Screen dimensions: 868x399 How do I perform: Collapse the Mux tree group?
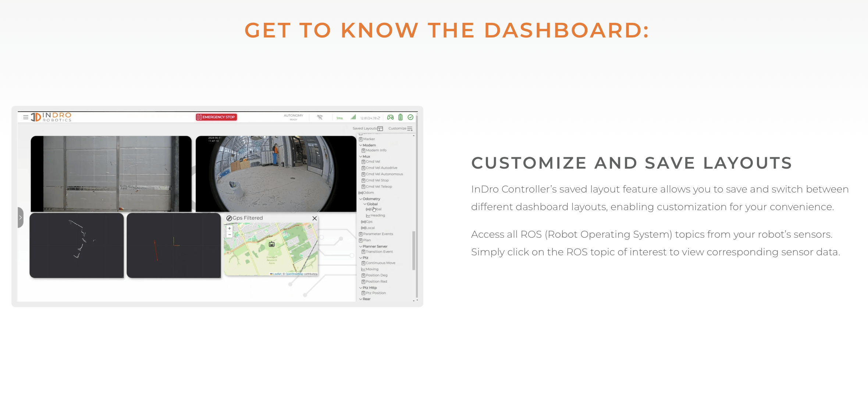pos(361,157)
